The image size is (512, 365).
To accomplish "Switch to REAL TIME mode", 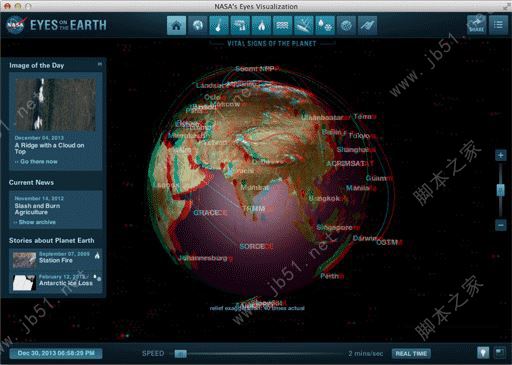I will (411, 354).
